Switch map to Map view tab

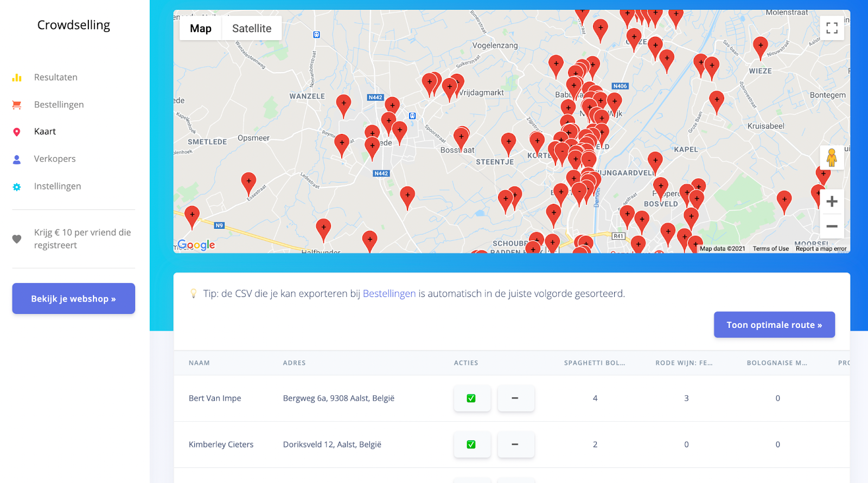coord(201,28)
